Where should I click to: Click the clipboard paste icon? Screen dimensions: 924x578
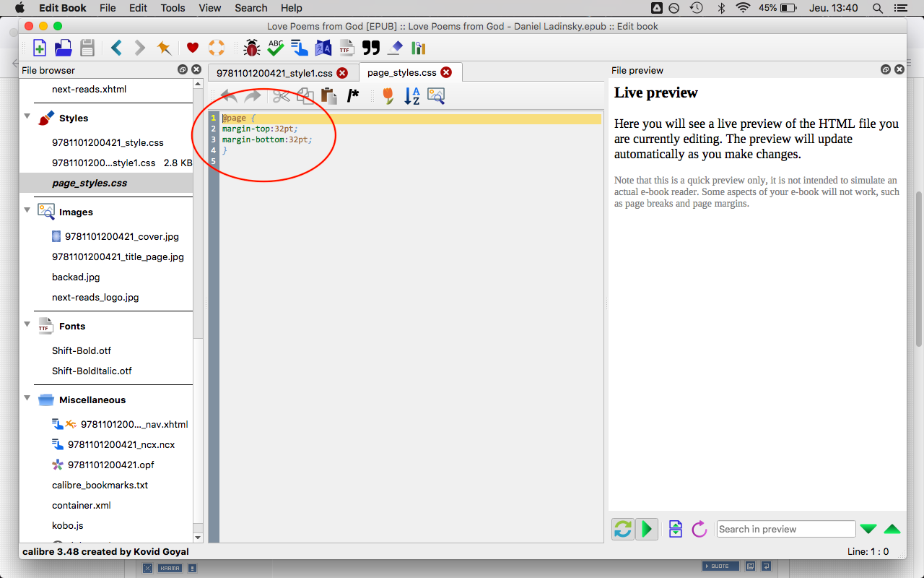(329, 95)
